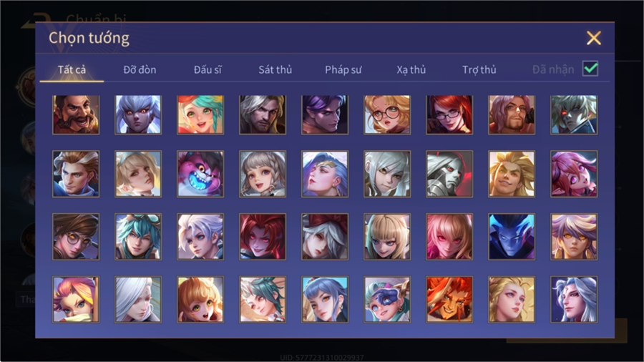
Task: Select the Tất cả tab
Action: tap(72, 70)
